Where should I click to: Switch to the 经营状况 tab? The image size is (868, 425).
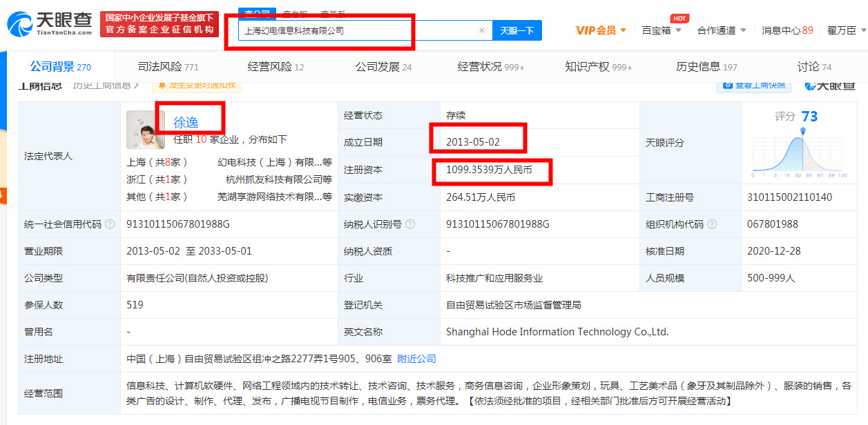tap(491, 67)
